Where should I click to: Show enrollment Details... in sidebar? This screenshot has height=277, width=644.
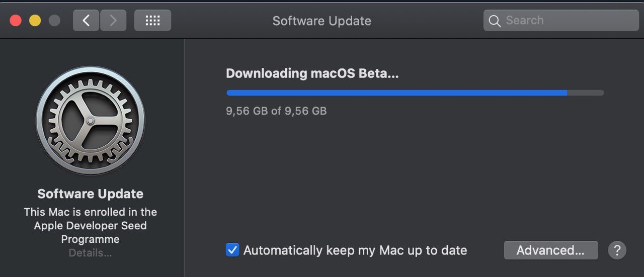(90, 253)
